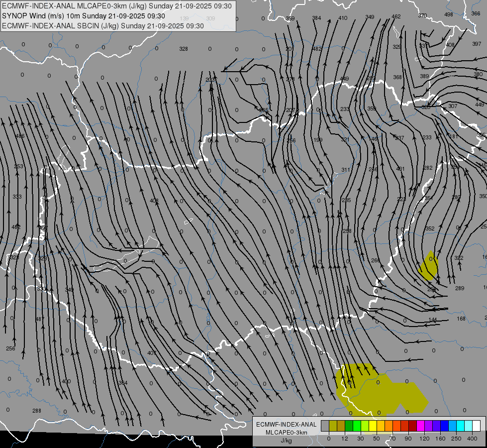487x448 pixels.
Task: Click the legend tick label '160'
Action: (x=440, y=439)
